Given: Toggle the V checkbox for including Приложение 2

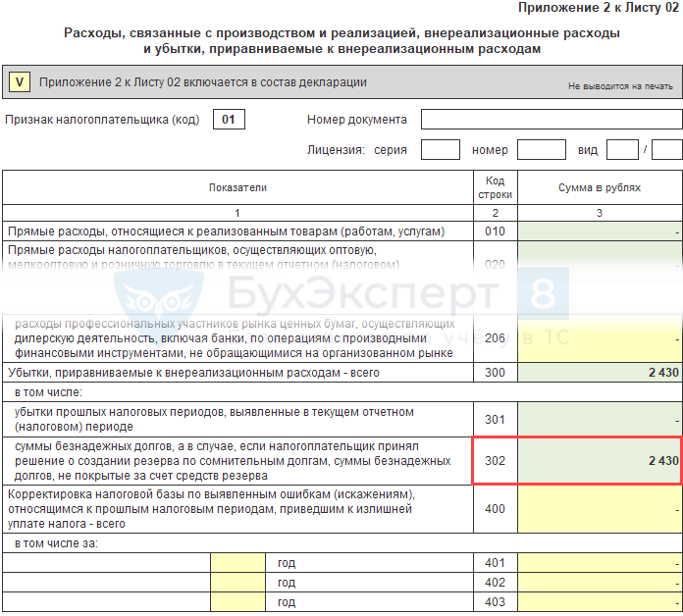Looking at the screenshot, I should 20,81.
